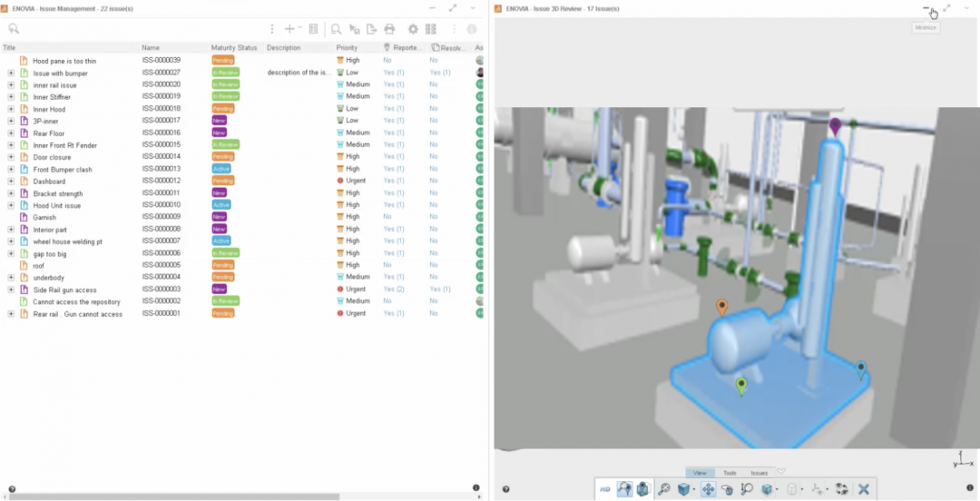Screen dimensions: 980x501
Task: Click the search icon in Issue Management toolbar
Action: (14, 29)
